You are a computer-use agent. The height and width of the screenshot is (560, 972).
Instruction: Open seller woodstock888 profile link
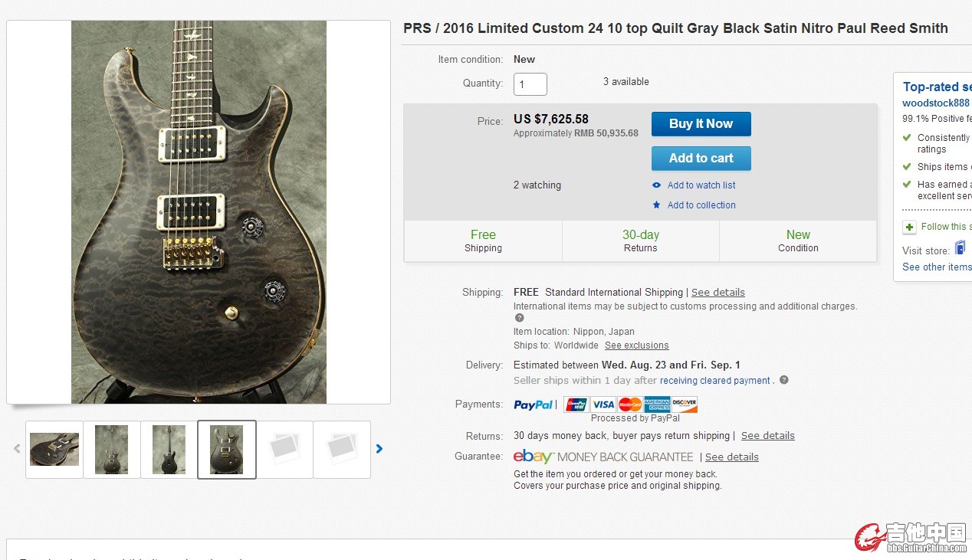(x=936, y=103)
